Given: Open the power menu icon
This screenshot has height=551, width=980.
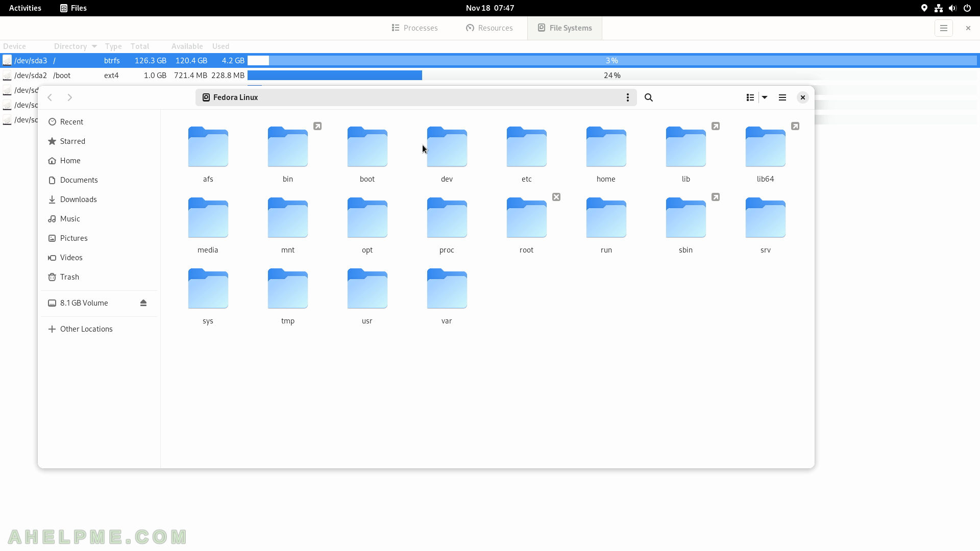Looking at the screenshot, I should [967, 8].
